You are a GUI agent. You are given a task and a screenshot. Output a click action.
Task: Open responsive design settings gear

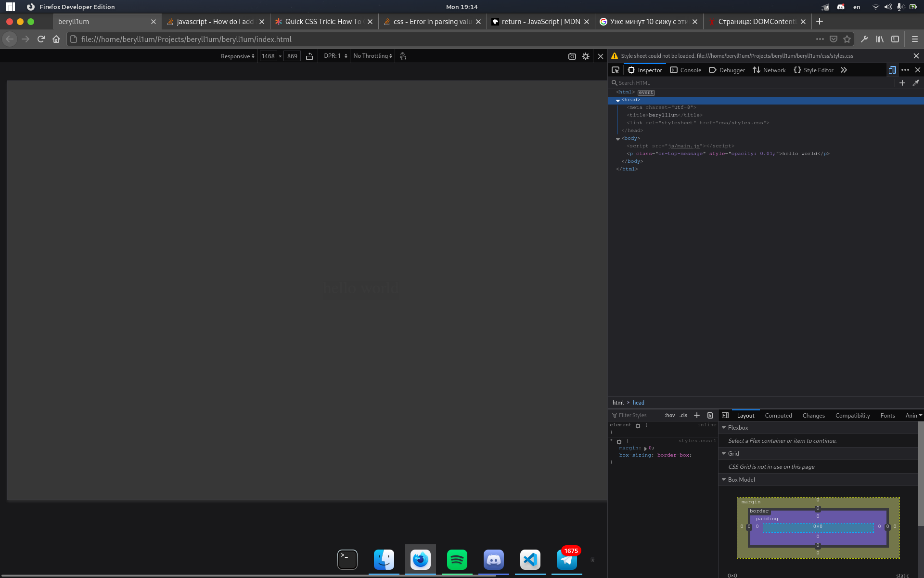[586, 56]
